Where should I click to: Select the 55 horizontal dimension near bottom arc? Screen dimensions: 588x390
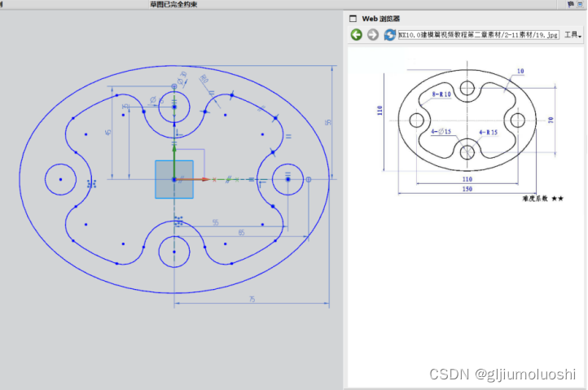[216, 222]
